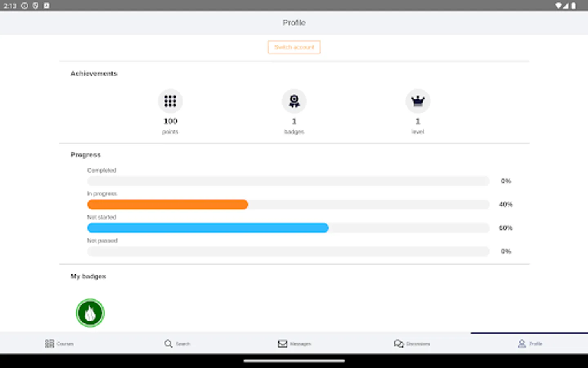Go to the Courses tab
588x368 pixels.
(x=59, y=343)
